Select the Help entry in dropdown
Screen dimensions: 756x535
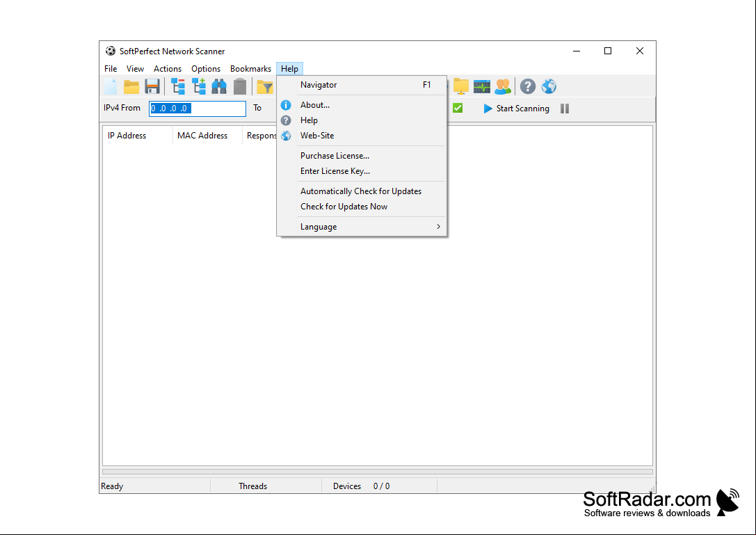[362, 120]
